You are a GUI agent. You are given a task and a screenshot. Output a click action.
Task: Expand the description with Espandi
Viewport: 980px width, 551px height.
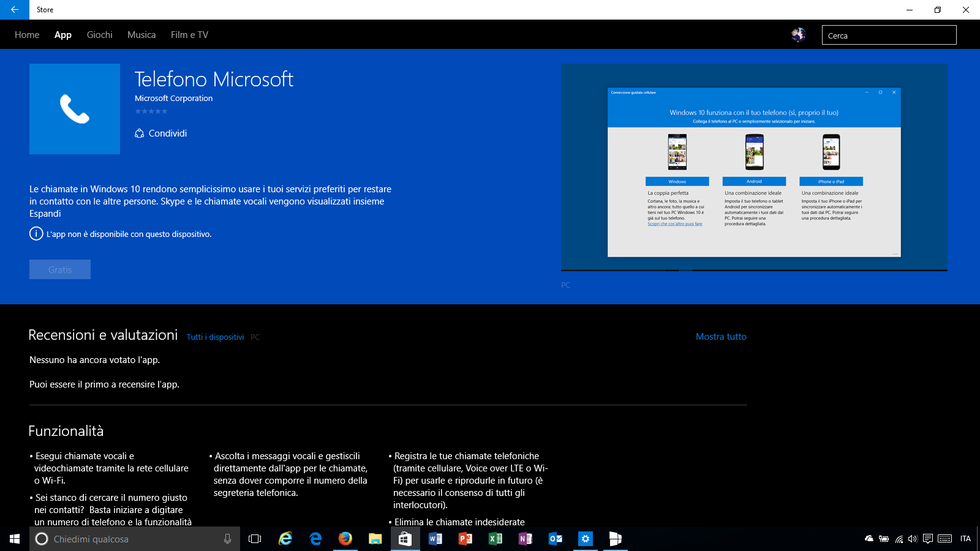[x=45, y=214]
